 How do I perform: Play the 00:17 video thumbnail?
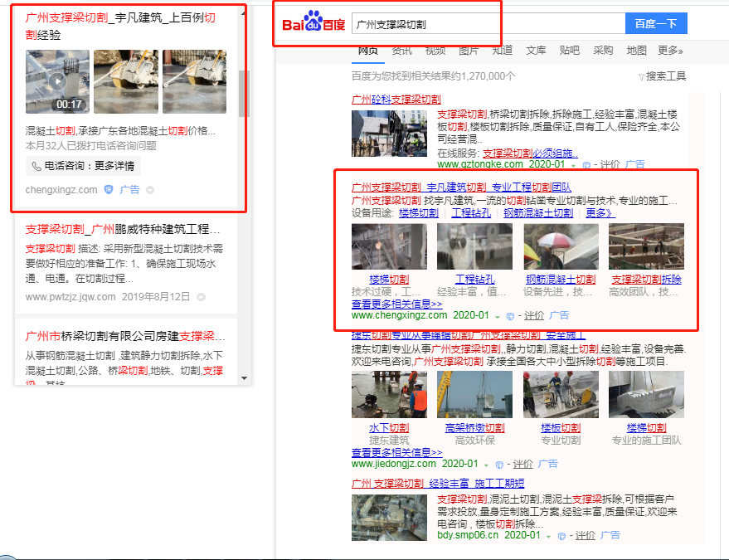click(x=57, y=81)
